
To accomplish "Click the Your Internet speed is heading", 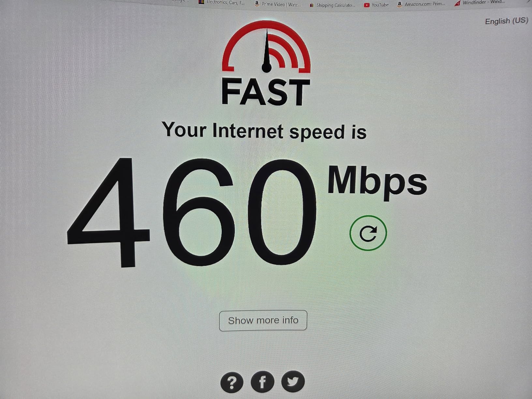I will point(264,130).
